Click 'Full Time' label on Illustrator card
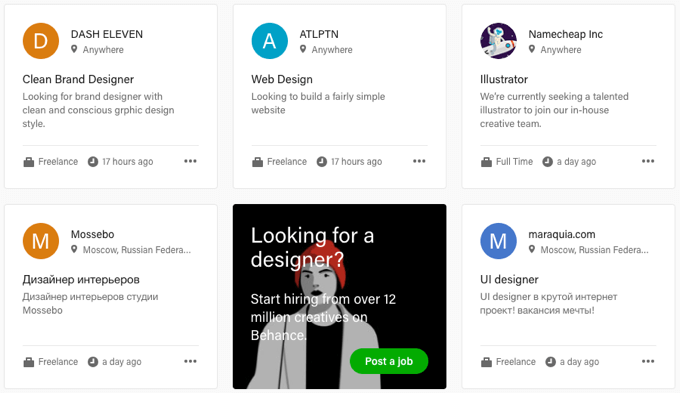This screenshot has width=680, height=393. click(514, 162)
